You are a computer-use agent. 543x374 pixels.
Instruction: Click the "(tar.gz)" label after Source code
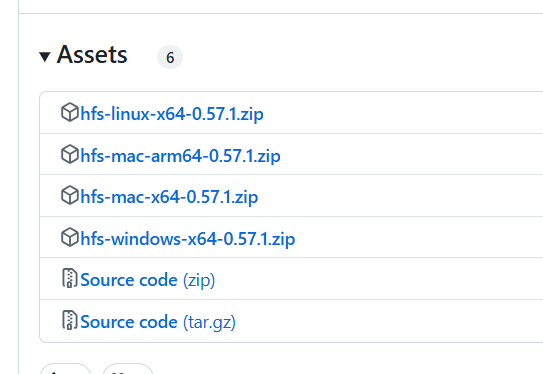210,322
